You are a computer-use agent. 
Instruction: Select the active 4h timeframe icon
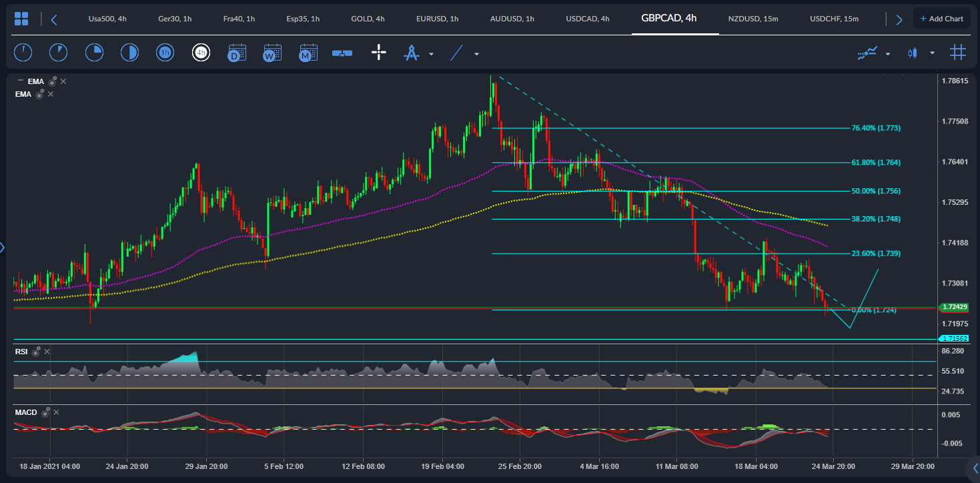(x=201, y=52)
